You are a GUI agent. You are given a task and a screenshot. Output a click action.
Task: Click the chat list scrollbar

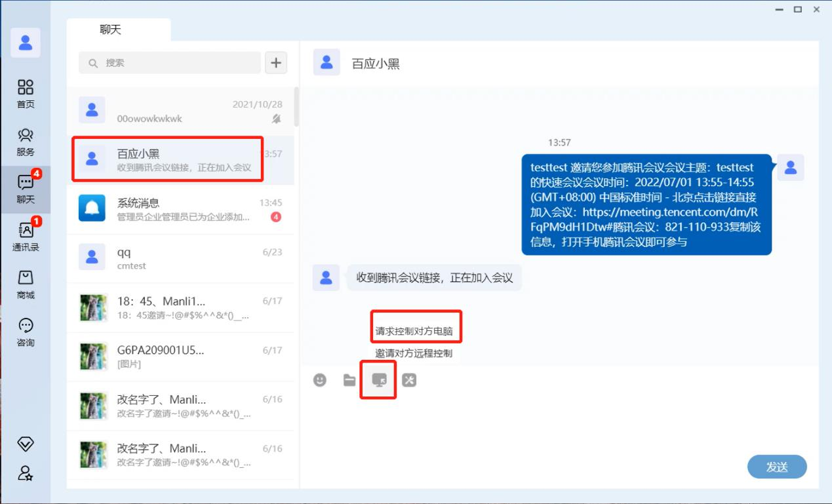(296, 107)
